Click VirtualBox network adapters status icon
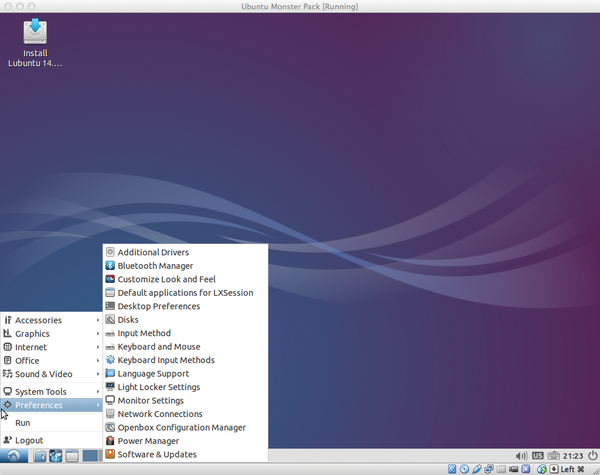600x475 pixels. [489, 469]
